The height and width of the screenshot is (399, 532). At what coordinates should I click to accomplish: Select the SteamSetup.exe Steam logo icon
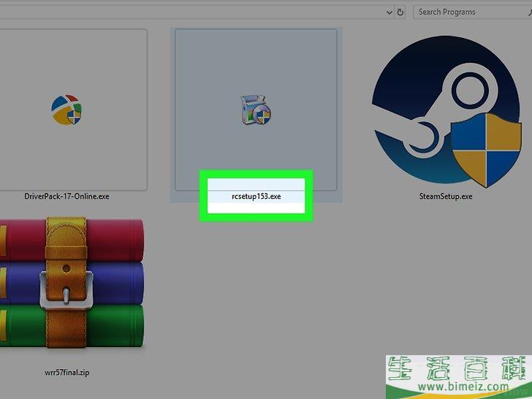pyautogui.click(x=446, y=112)
